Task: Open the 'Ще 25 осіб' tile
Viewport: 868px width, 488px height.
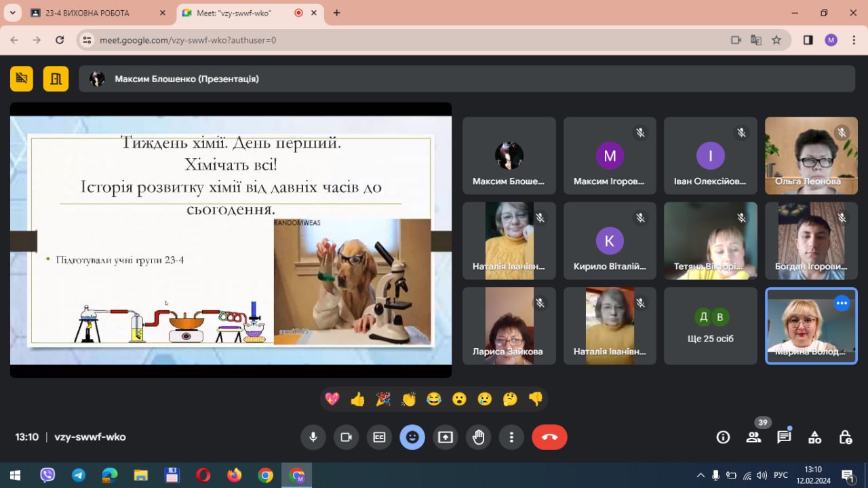Action: tap(710, 326)
